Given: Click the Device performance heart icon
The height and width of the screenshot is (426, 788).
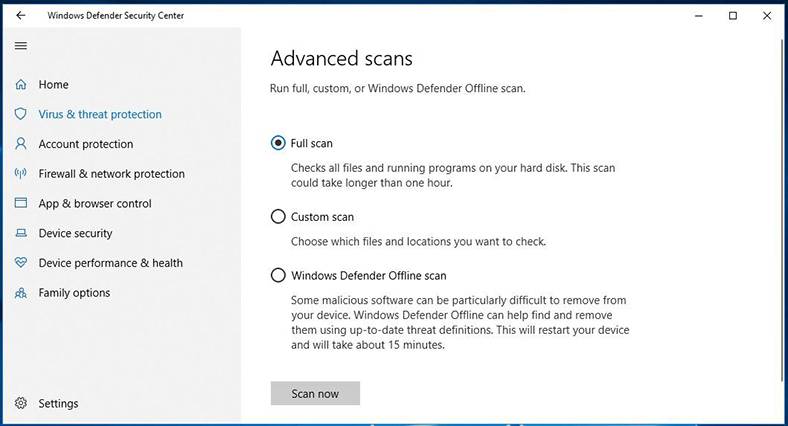Looking at the screenshot, I should (21, 262).
